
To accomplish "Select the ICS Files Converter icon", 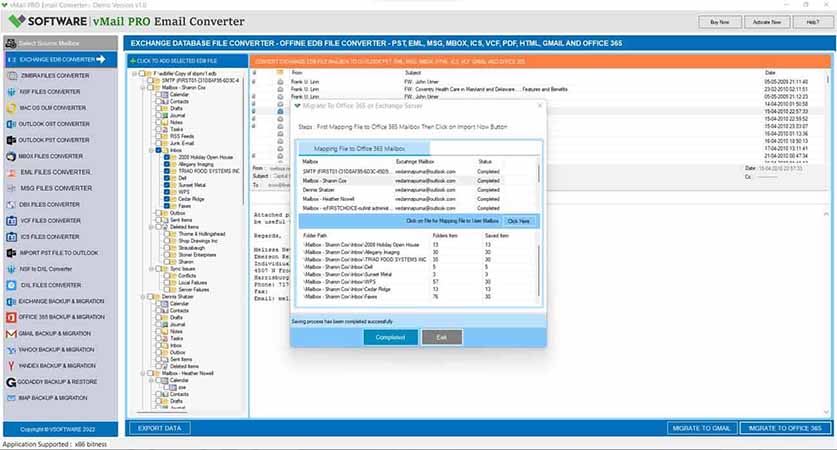I will click(11, 236).
